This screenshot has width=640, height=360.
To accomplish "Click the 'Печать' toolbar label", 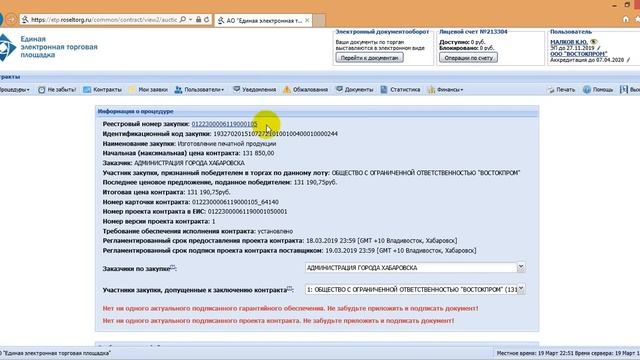I will [x=566, y=89].
